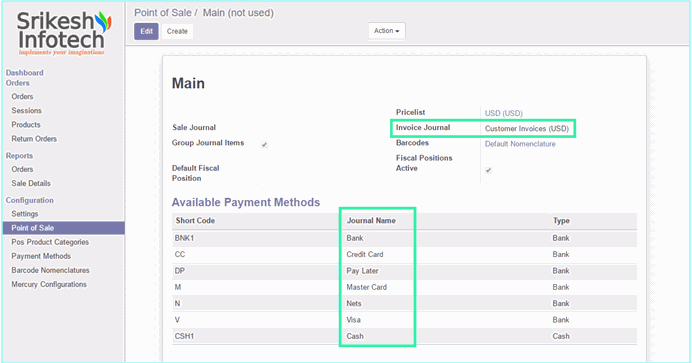Select the DP short code cell
Viewport: 692px width, 363px height.
[x=180, y=271]
